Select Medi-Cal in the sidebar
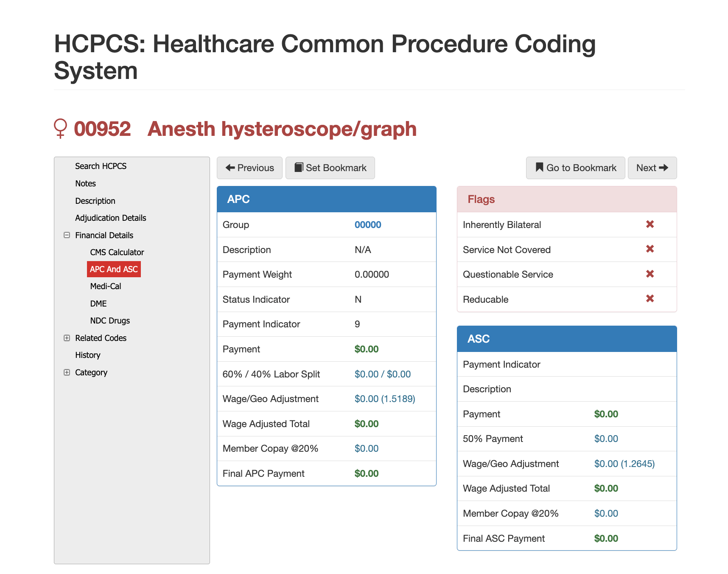 pos(105,287)
